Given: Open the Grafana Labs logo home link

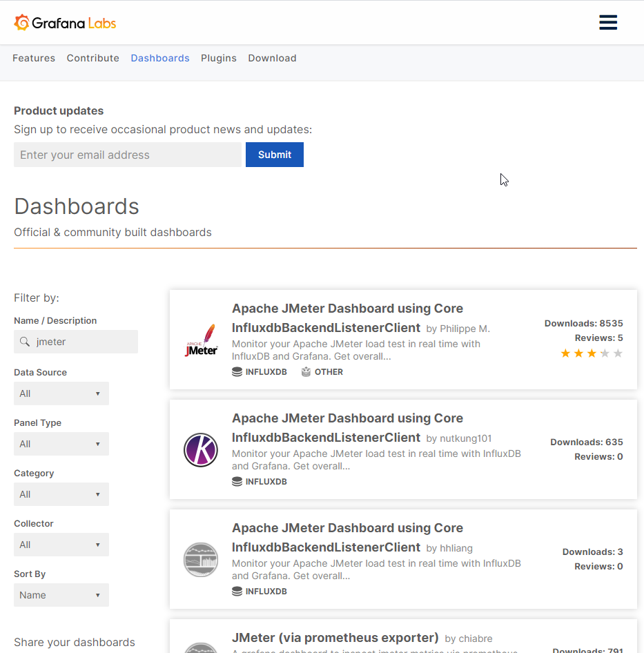Looking at the screenshot, I should coord(65,23).
